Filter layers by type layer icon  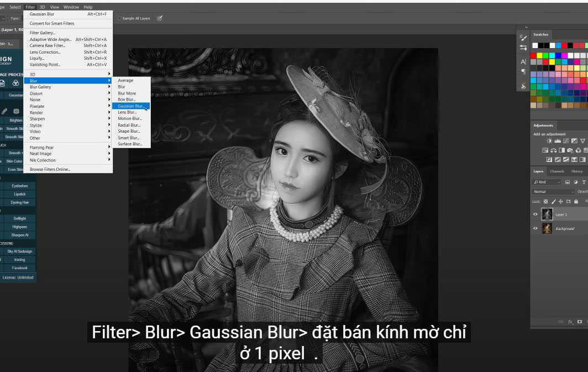584,182
